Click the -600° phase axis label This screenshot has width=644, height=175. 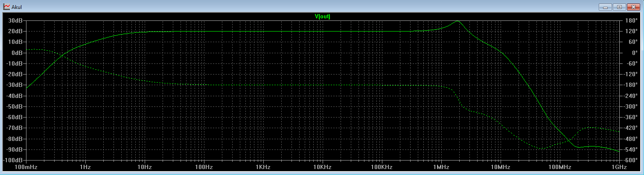point(630,160)
